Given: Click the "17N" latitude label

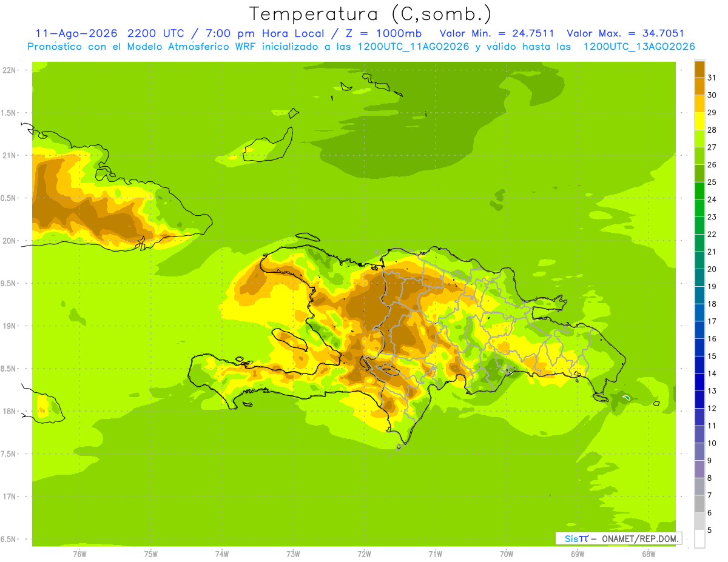Looking at the screenshot, I should click(9, 497).
